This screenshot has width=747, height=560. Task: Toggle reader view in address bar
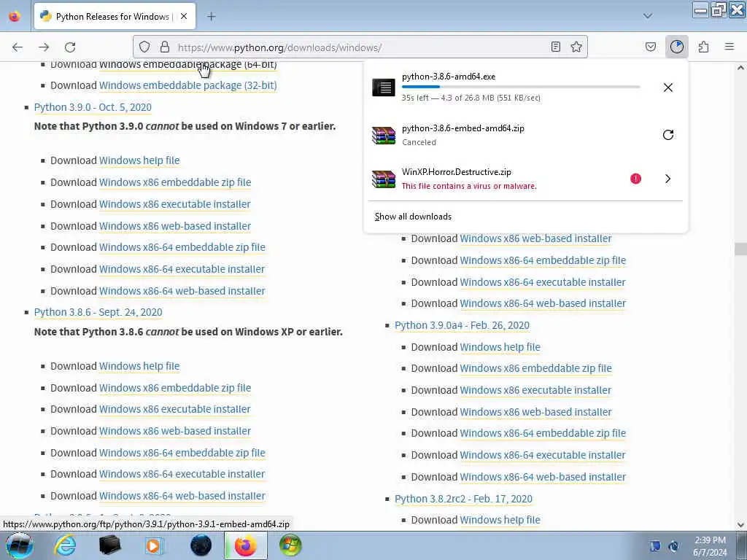(x=555, y=47)
